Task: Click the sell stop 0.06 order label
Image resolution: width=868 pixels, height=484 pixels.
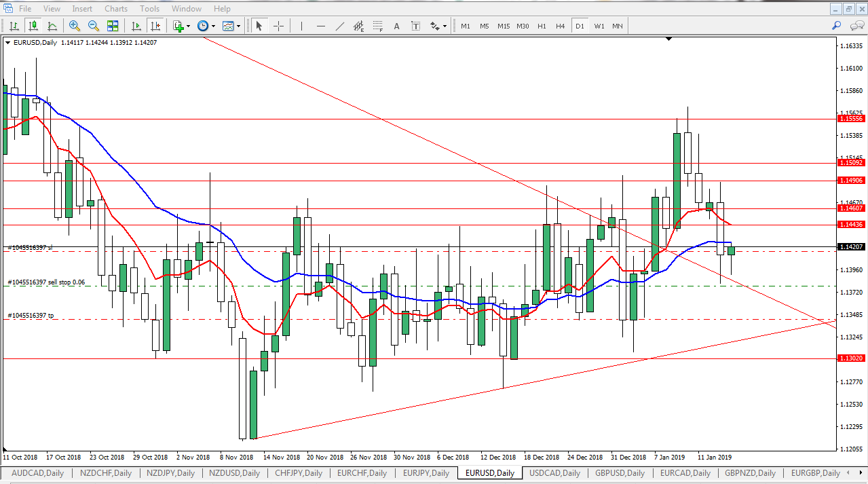Action: click(46, 282)
